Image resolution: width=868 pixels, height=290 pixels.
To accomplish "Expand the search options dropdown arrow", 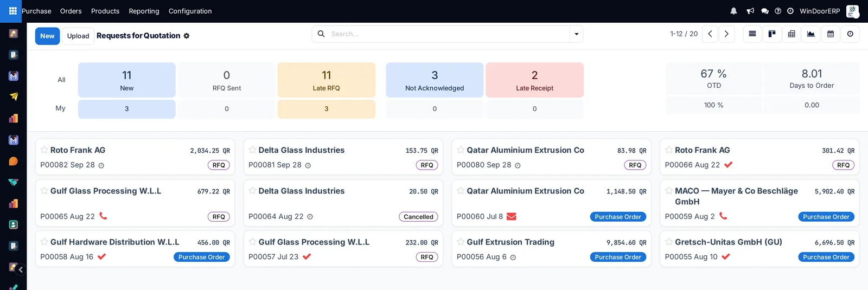I will (x=576, y=34).
